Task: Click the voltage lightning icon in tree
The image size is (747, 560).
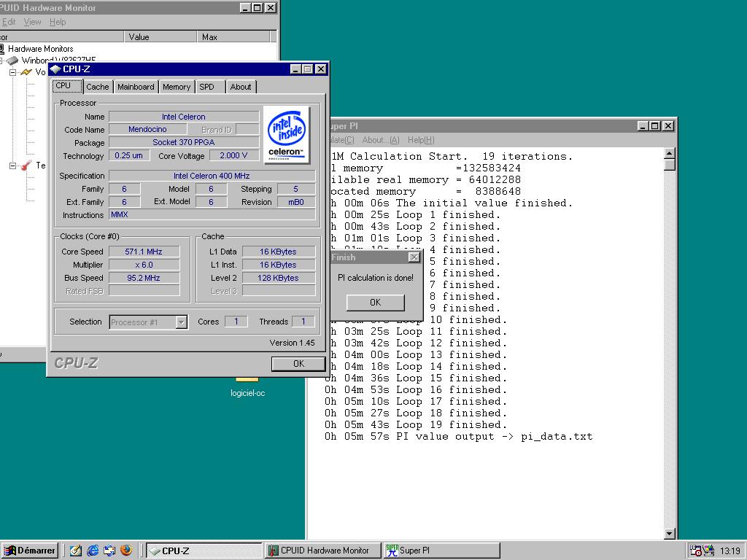Action: tap(26, 72)
